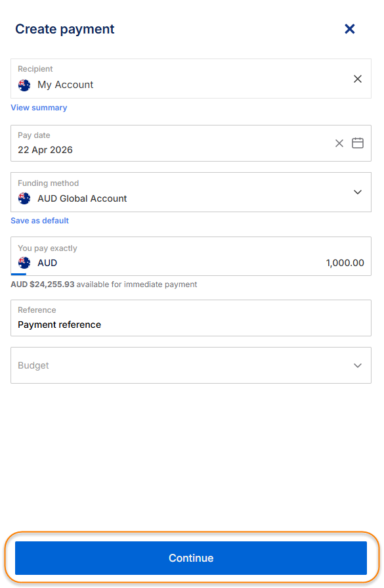The height and width of the screenshot is (588, 384).
Task: Click Save as default link
Action: coord(39,221)
